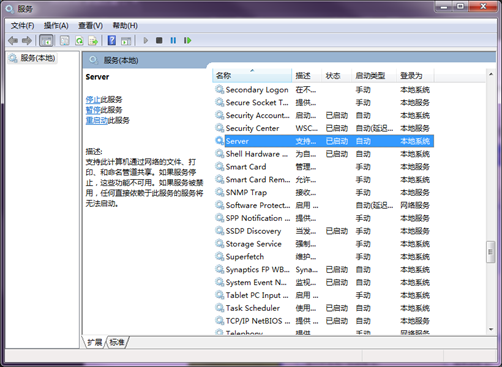Click the Refresh toolbar icon
The width and height of the screenshot is (502, 367).
click(79, 41)
